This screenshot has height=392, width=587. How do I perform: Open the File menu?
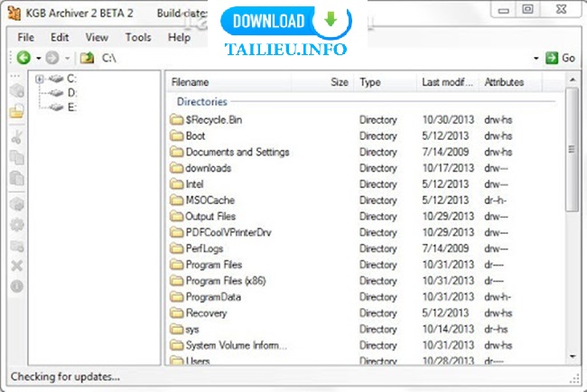click(x=26, y=37)
